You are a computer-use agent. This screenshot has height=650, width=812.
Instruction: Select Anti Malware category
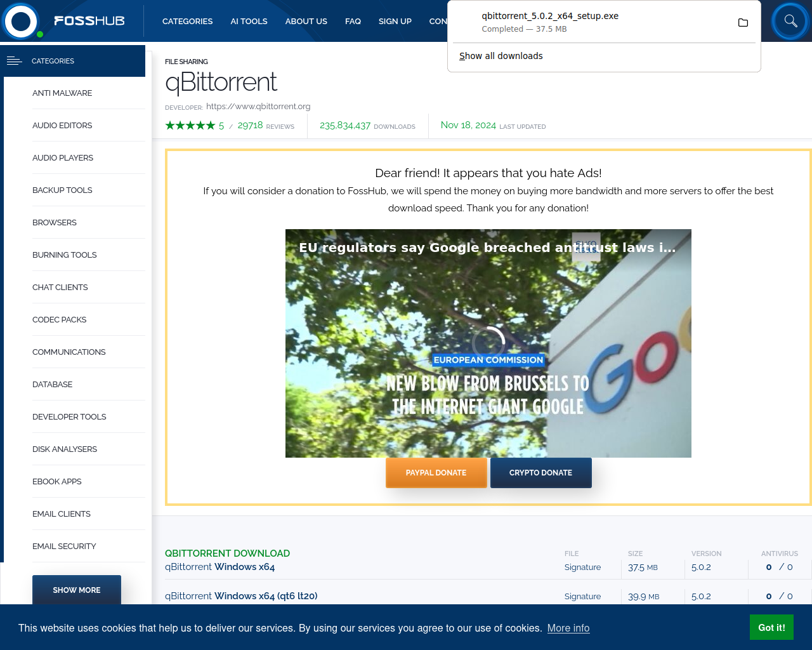click(62, 93)
